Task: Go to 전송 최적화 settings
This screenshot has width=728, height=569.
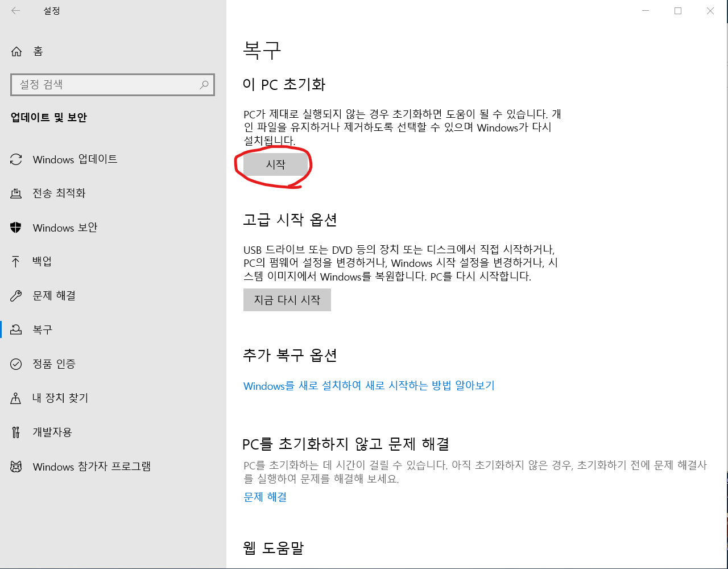Action: coord(113,193)
